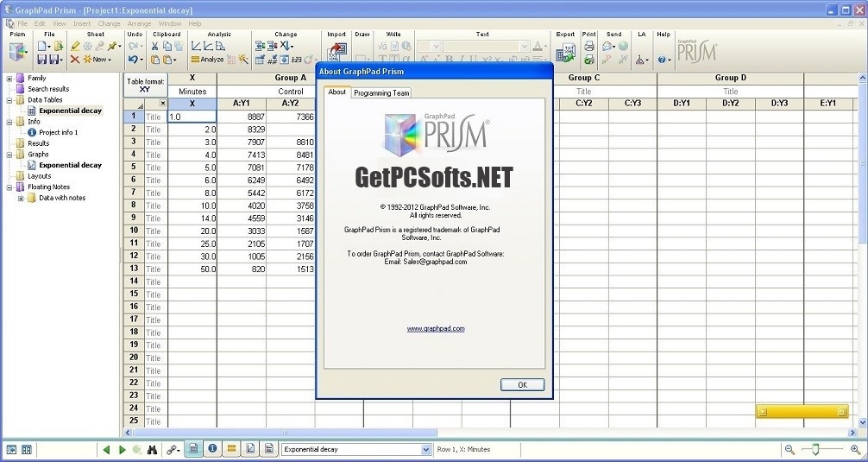Image resolution: width=868 pixels, height=462 pixels.
Task: Collapse the Info tree node
Action: (x=9, y=121)
